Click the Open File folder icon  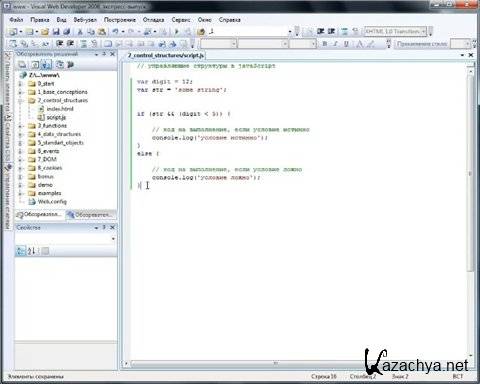45,32
